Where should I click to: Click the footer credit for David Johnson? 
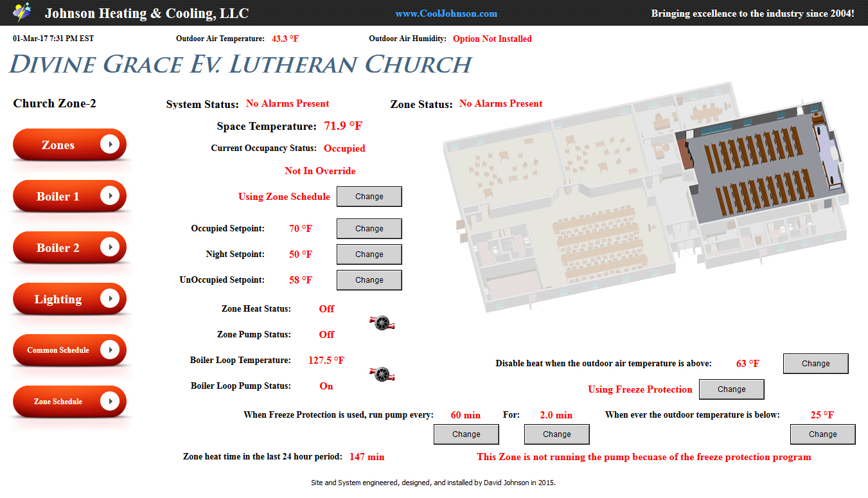[x=433, y=483]
